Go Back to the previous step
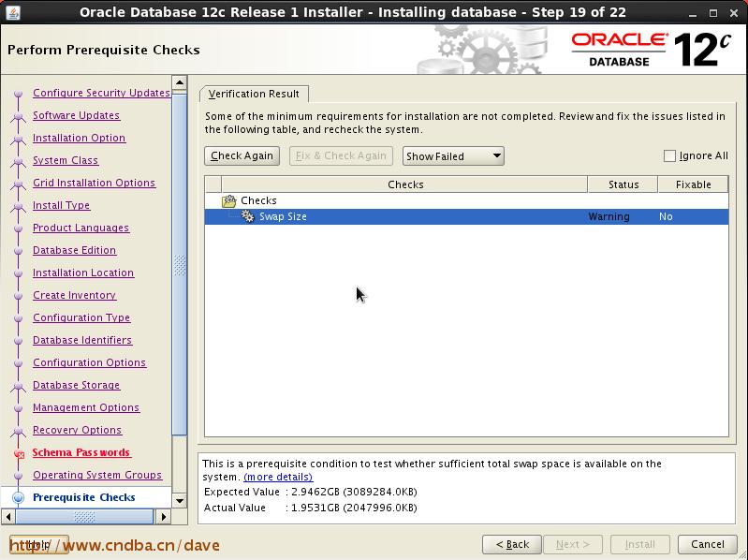This screenshot has height=560, width=748. click(512, 544)
